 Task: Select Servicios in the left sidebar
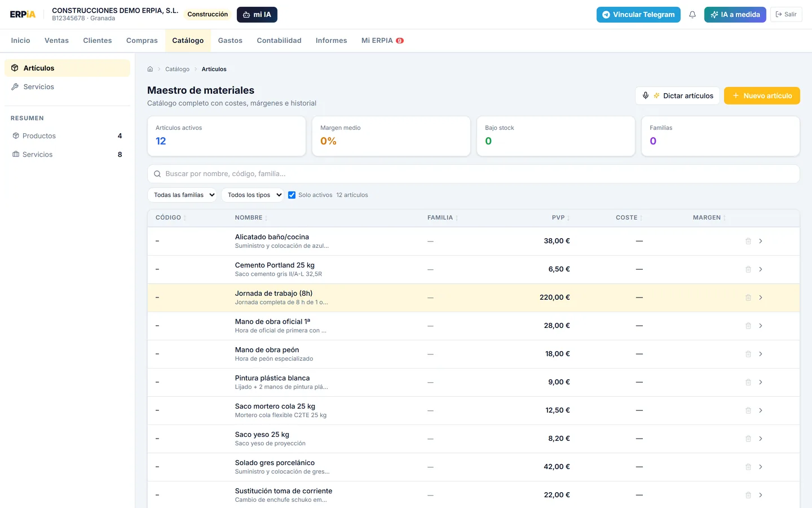coord(39,86)
